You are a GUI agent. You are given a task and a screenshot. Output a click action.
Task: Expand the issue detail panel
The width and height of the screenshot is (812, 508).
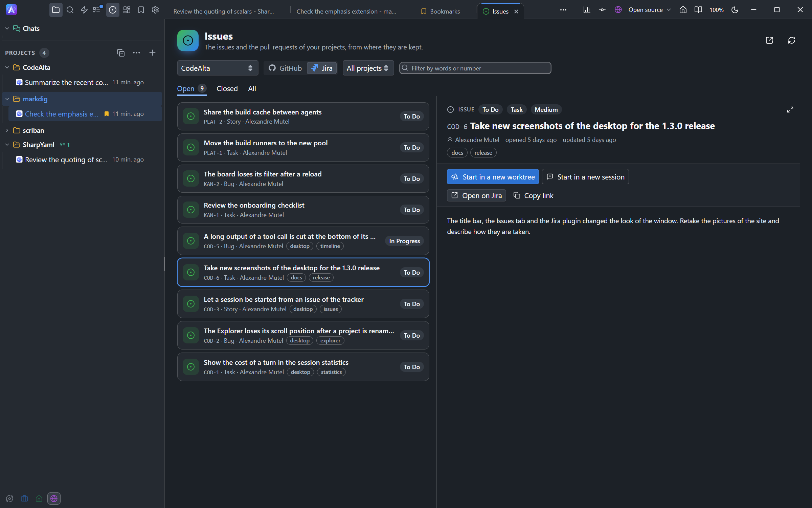tap(790, 110)
